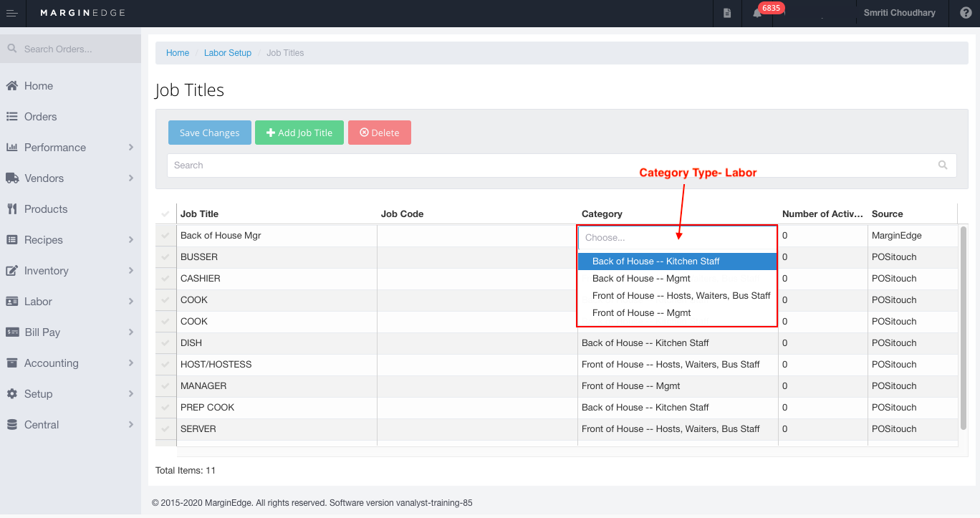Click the search magnifier in Search Orders
Screen dimensions: 980x518
click(x=11, y=49)
